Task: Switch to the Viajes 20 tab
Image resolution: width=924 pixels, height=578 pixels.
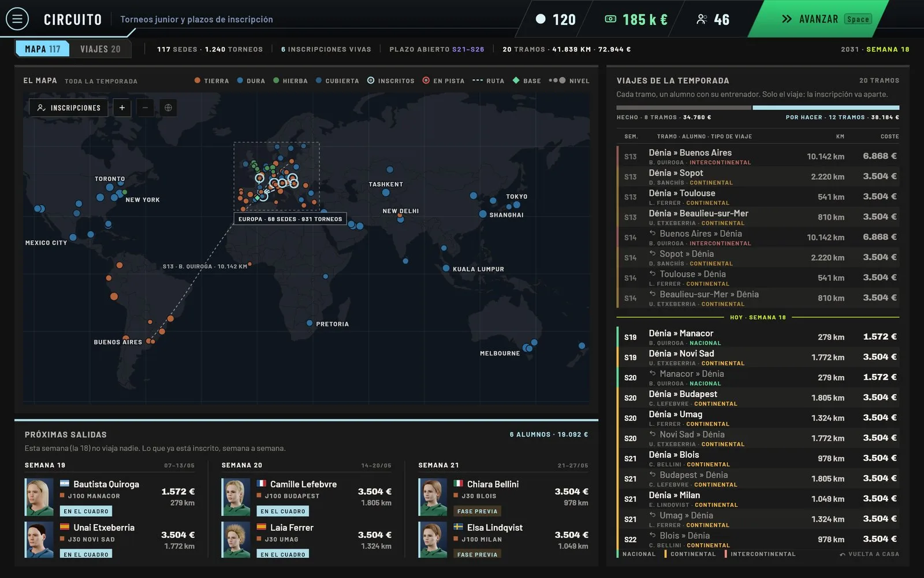Action: (x=100, y=49)
